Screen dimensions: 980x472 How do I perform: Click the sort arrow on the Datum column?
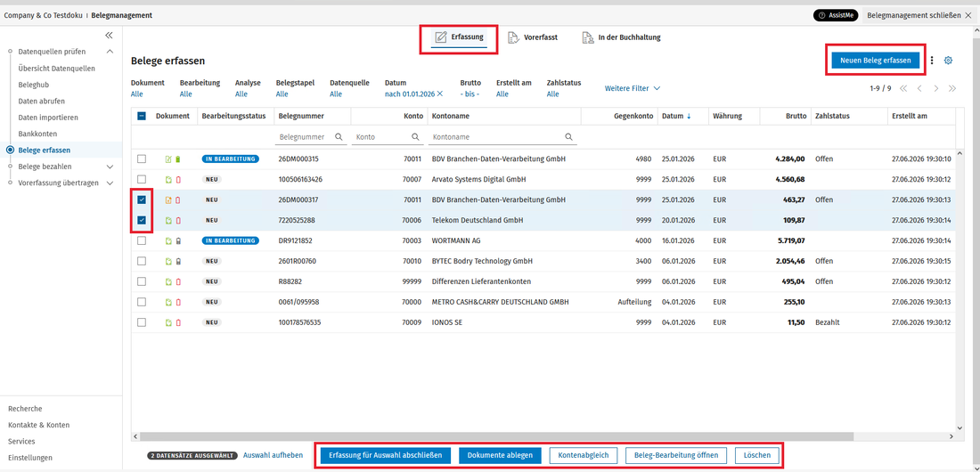click(689, 117)
